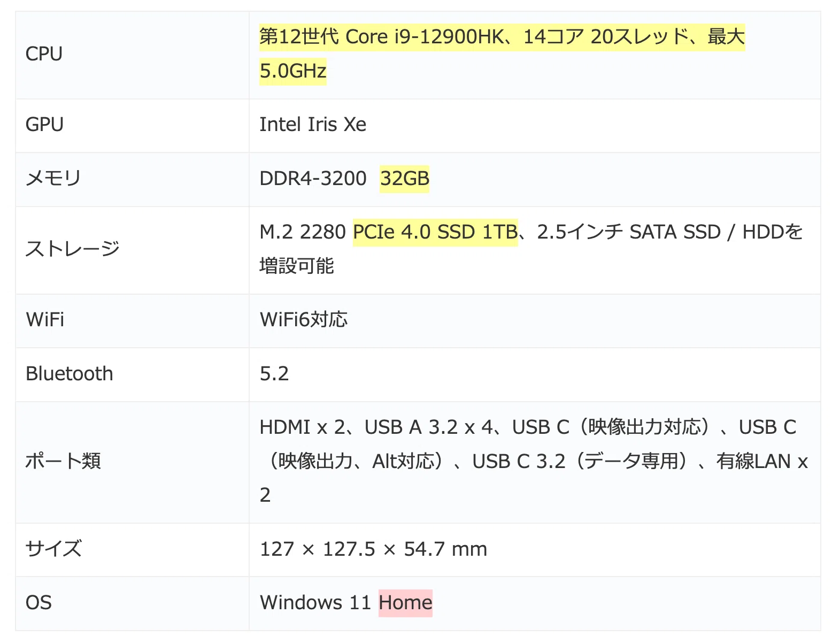Click the Windows 11 text
Viewport: 832px width, 644px height.
315,603
